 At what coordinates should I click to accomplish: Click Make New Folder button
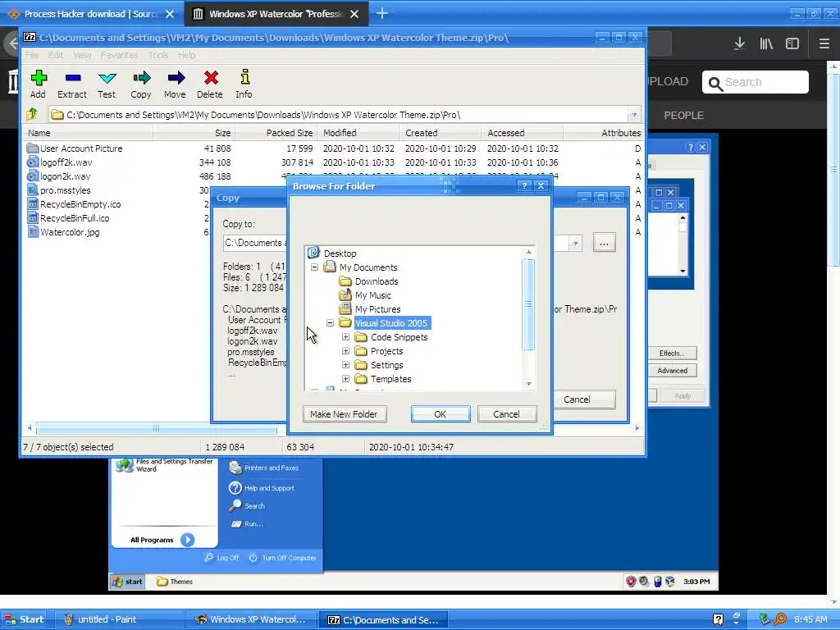point(344,414)
